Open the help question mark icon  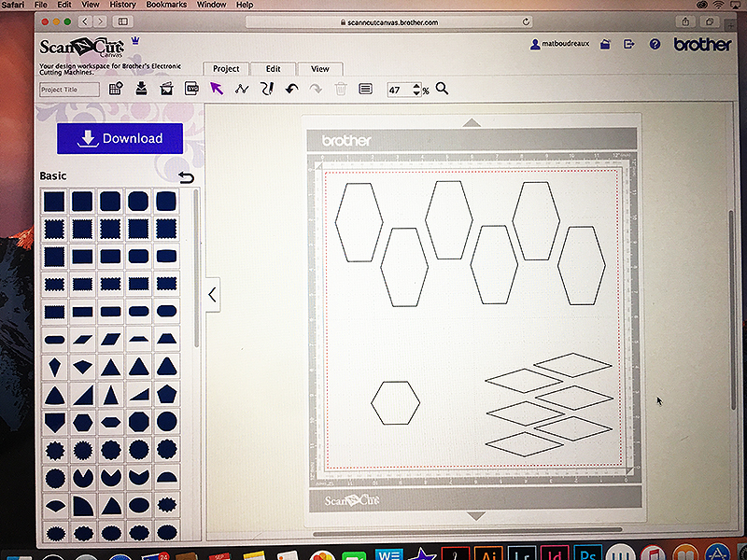point(655,44)
